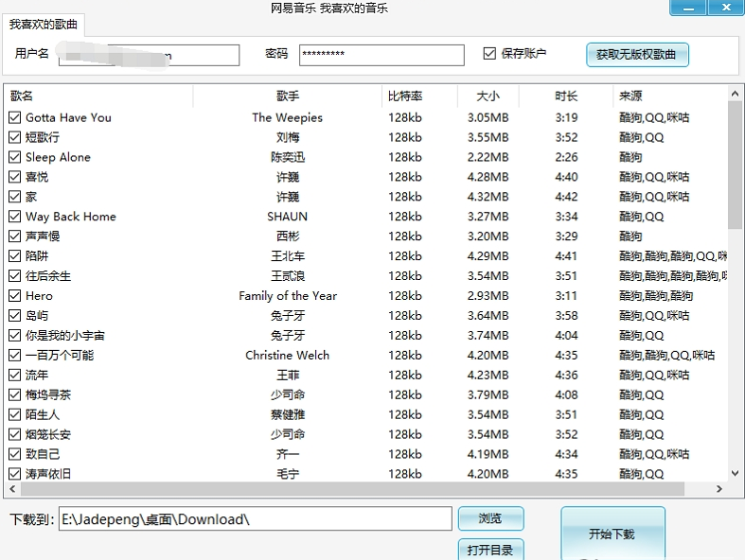Toggle the 保存账户 checkbox
This screenshot has width=745, height=560.
489,53
